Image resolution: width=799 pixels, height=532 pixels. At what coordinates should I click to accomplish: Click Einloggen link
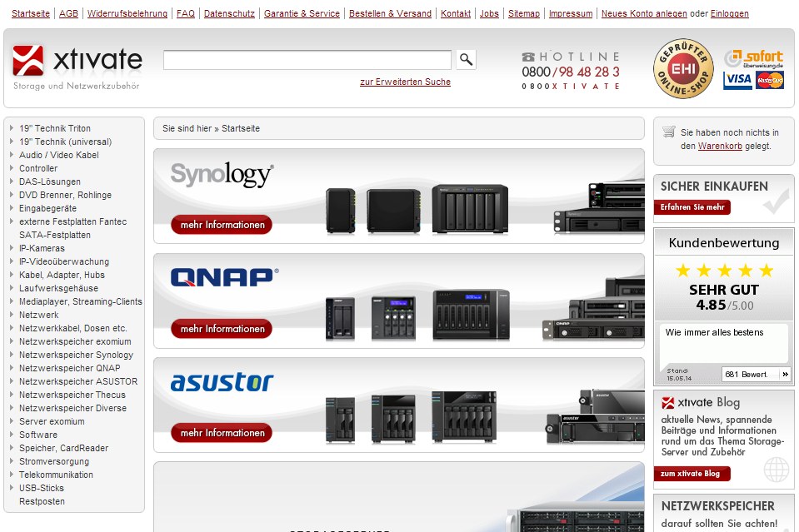(x=730, y=14)
